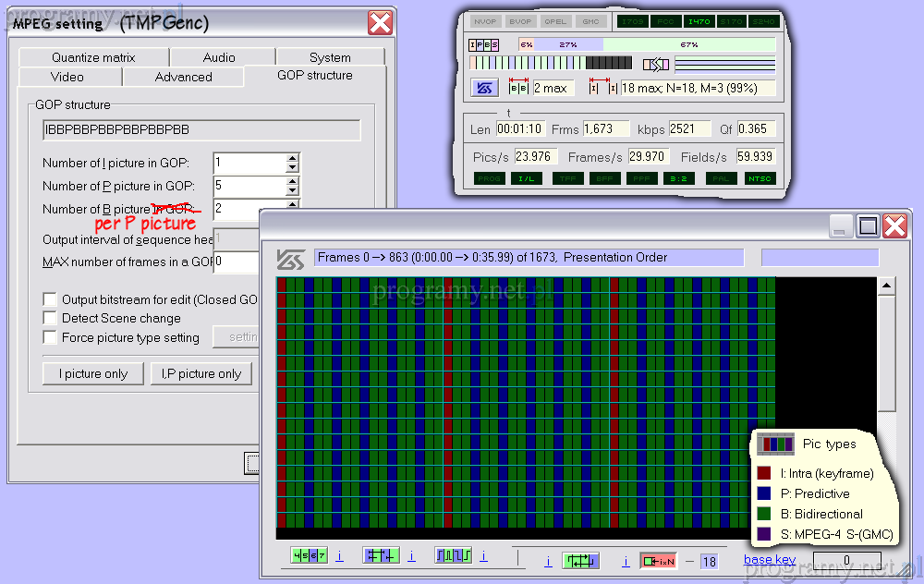Viewport: 924px width, 584px height.
Task: Click the green 4567 frame numbering icon
Action: pos(309,555)
